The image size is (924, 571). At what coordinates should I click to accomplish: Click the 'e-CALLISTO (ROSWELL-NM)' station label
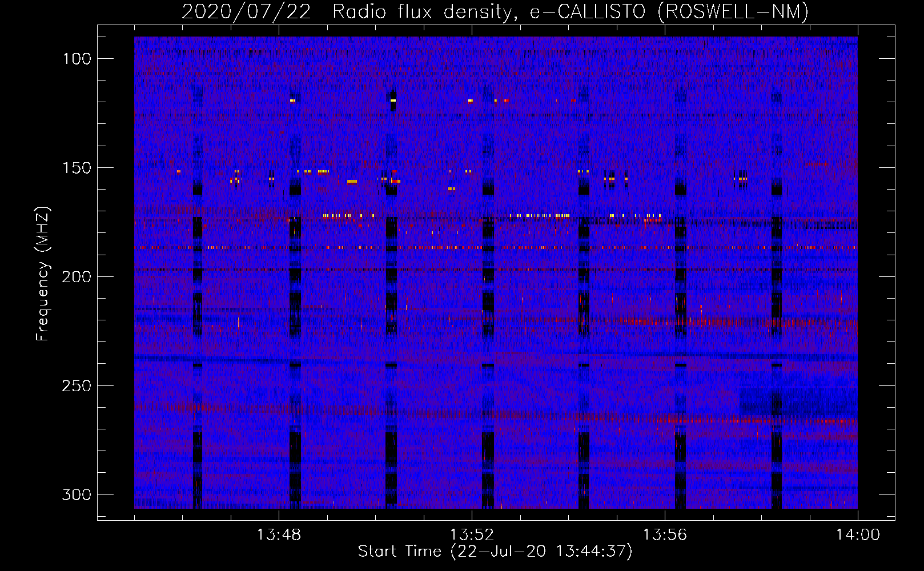[669, 11]
